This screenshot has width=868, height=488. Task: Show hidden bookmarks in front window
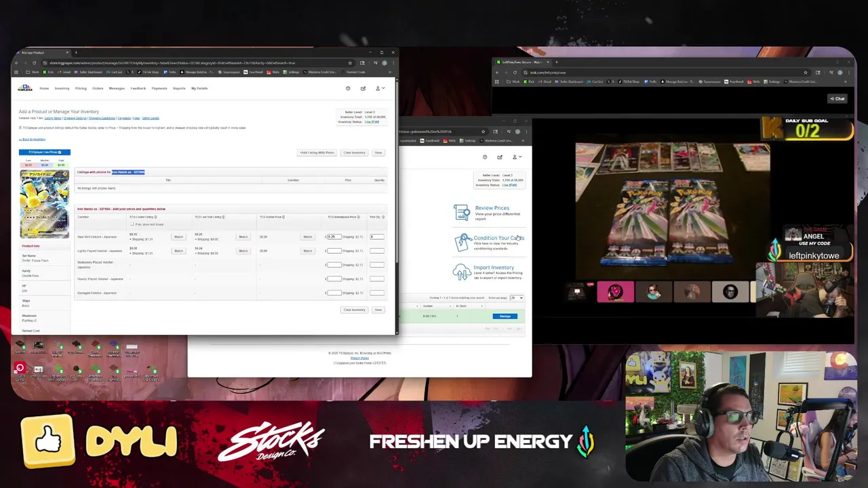(x=391, y=72)
